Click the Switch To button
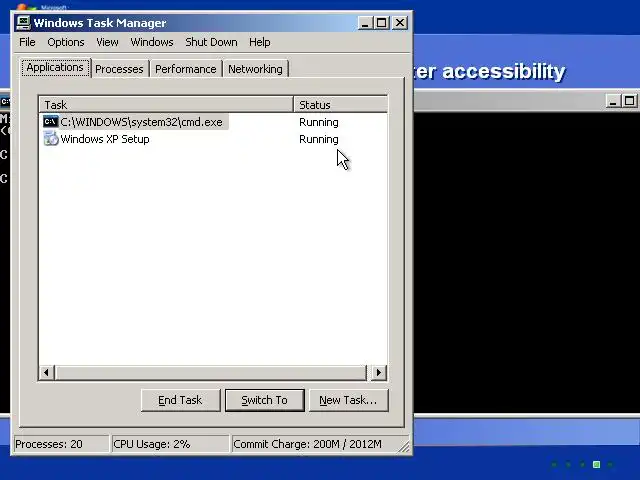 pos(264,400)
